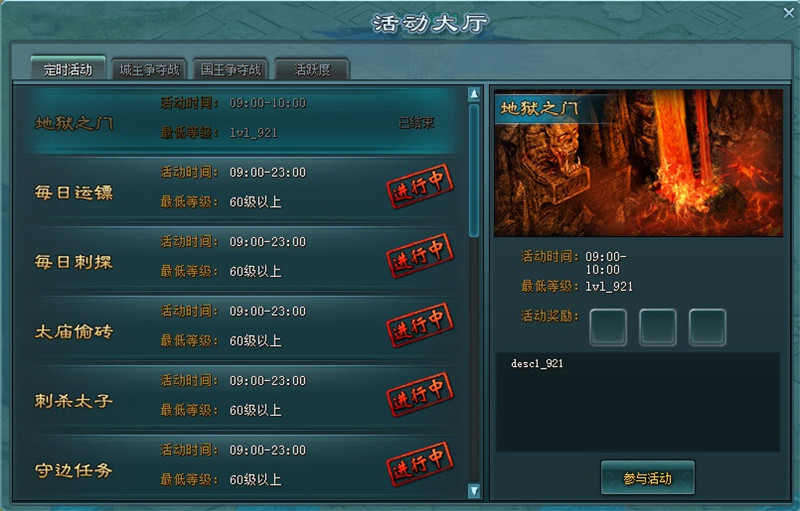The height and width of the screenshot is (511, 800).
Task: Select the 定时活动 tab
Action: point(68,69)
